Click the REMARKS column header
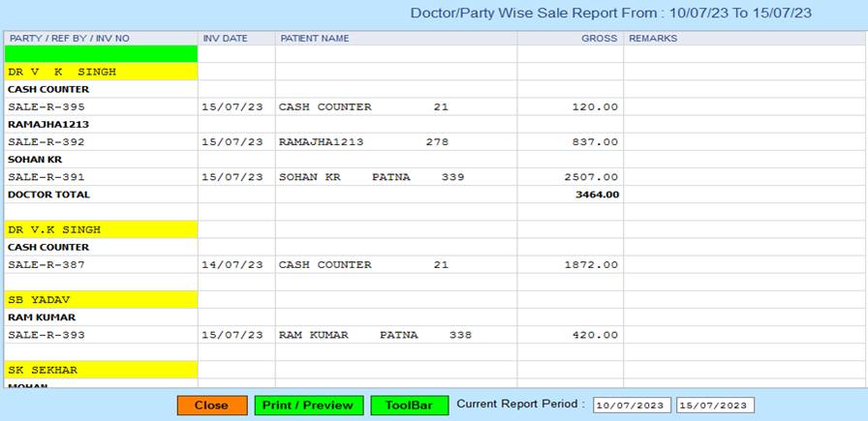The height and width of the screenshot is (421, 868). (653, 39)
